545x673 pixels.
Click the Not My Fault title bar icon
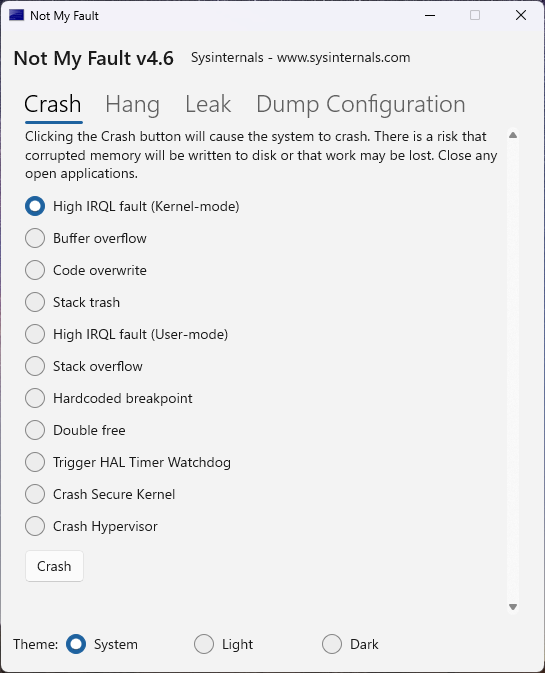point(16,15)
